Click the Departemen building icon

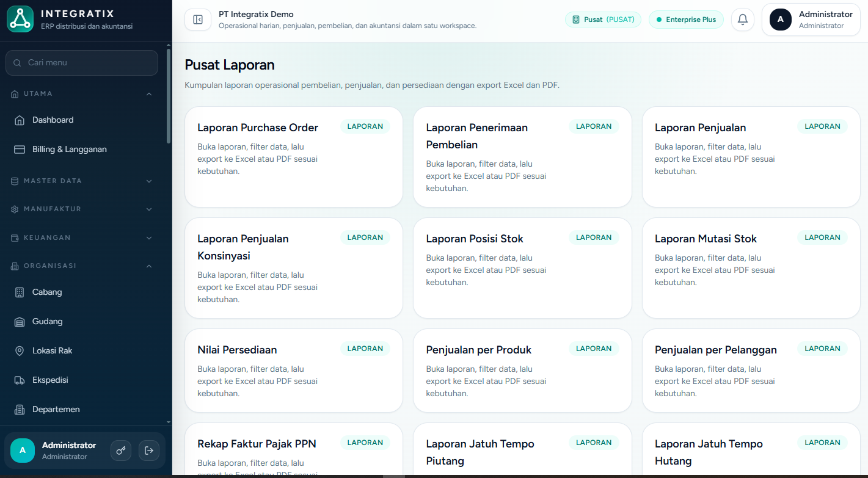coord(20,410)
